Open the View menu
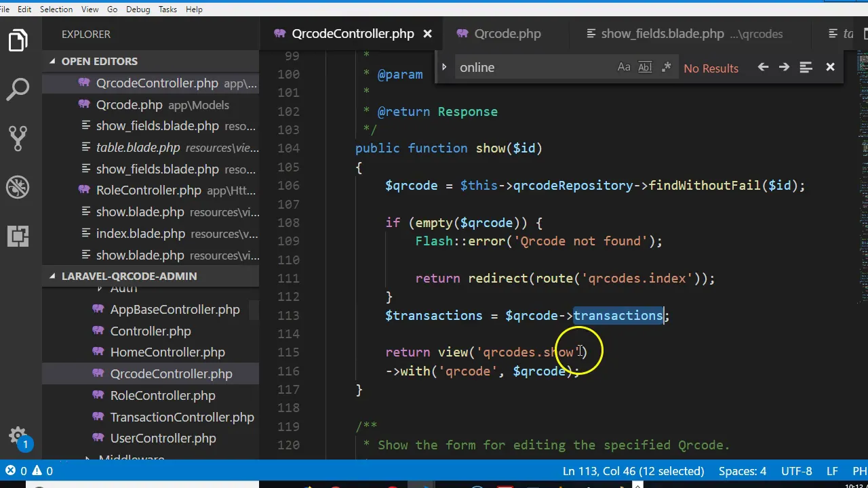Screen dimensions: 868x488 (x=90, y=9)
